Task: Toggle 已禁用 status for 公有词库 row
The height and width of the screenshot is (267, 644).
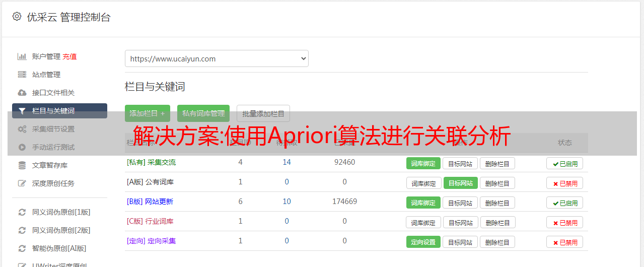Action: pyautogui.click(x=565, y=183)
